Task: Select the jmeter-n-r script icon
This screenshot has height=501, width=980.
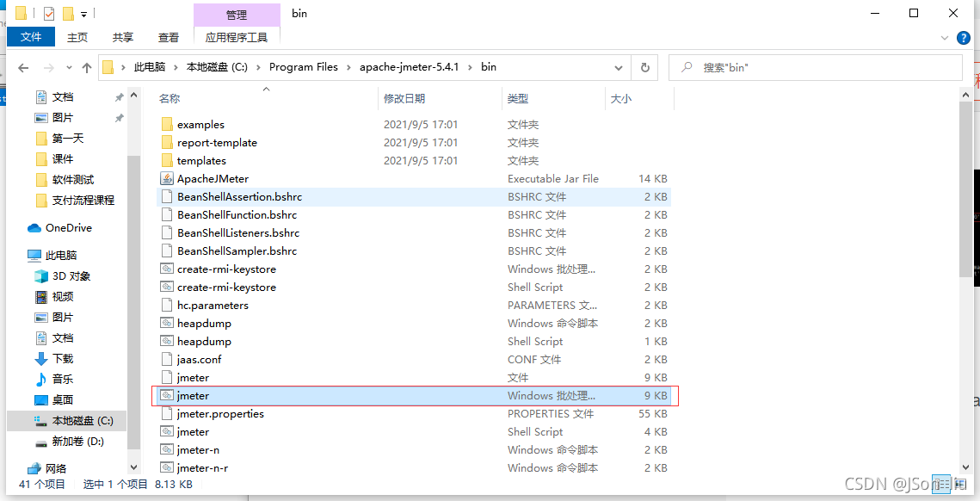Action: 167,467
